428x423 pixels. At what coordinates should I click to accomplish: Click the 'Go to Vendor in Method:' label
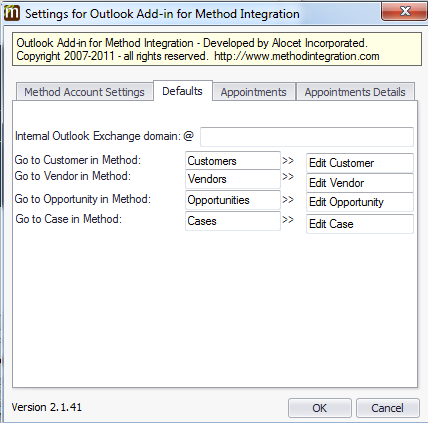click(x=73, y=176)
